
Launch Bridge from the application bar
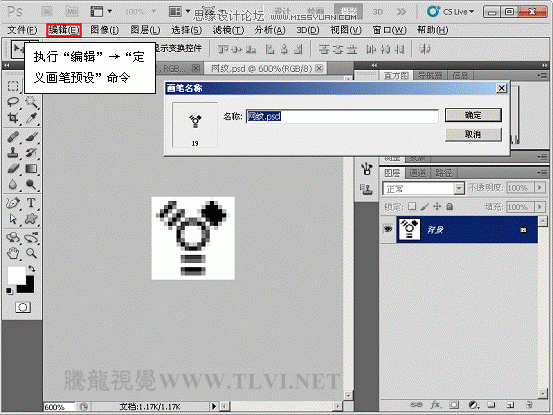pyautogui.click(x=47, y=12)
